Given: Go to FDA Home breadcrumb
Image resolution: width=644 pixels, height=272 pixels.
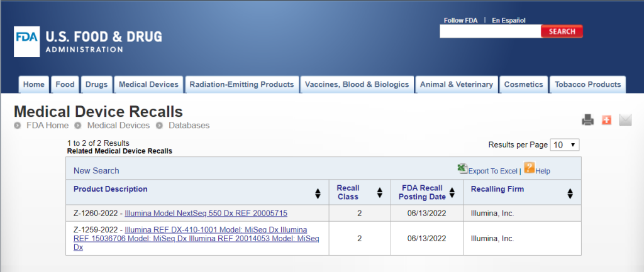Looking at the screenshot, I should pos(47,126).
